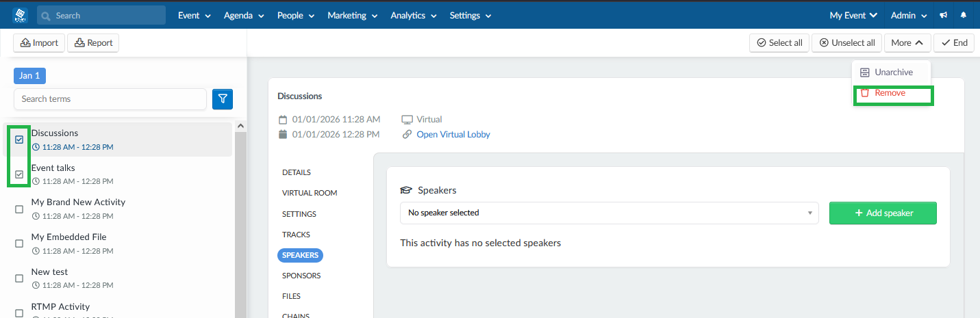Image resolution: width=980 pixels, height=318 pixels.
Task: Open the Settings dropdown in navbar
Action: coord(470,15)
